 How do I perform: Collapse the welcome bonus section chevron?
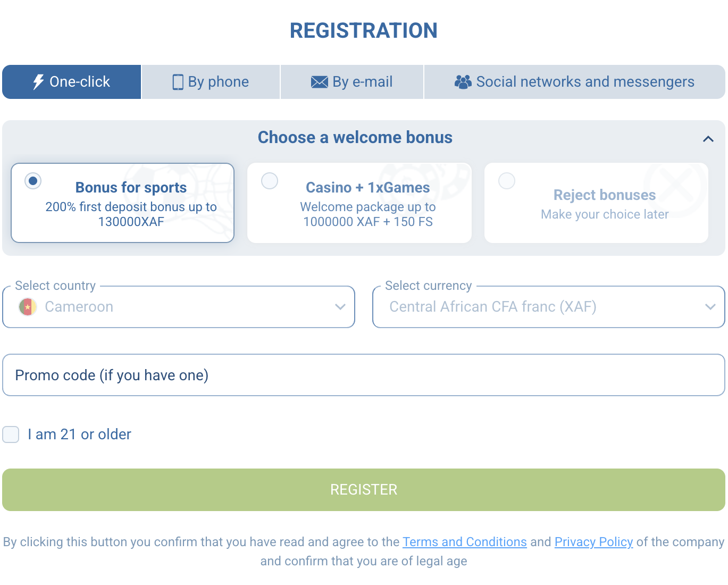708,139
